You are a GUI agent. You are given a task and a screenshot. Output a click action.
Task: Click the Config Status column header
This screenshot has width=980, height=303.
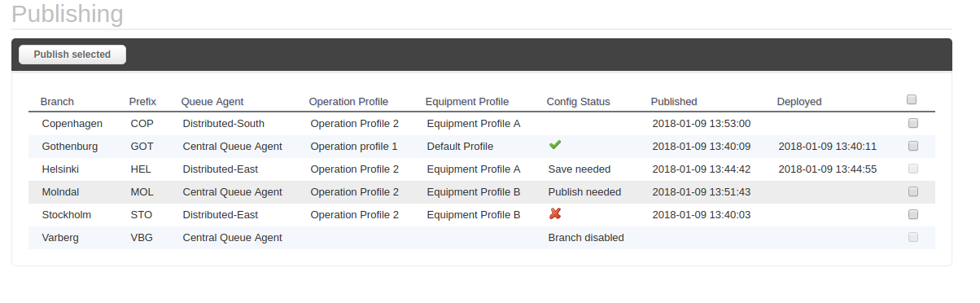[579, 102]
